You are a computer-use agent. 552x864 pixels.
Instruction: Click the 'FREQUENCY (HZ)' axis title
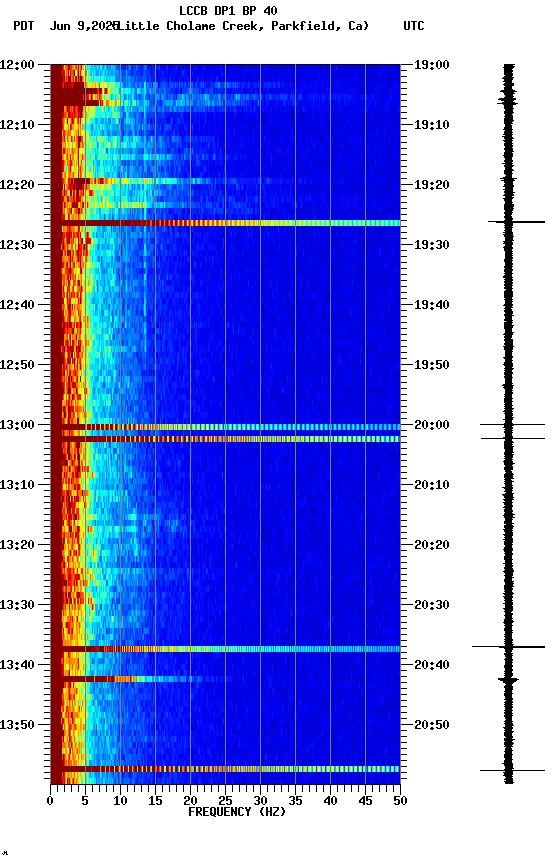(x=237, y=812)
